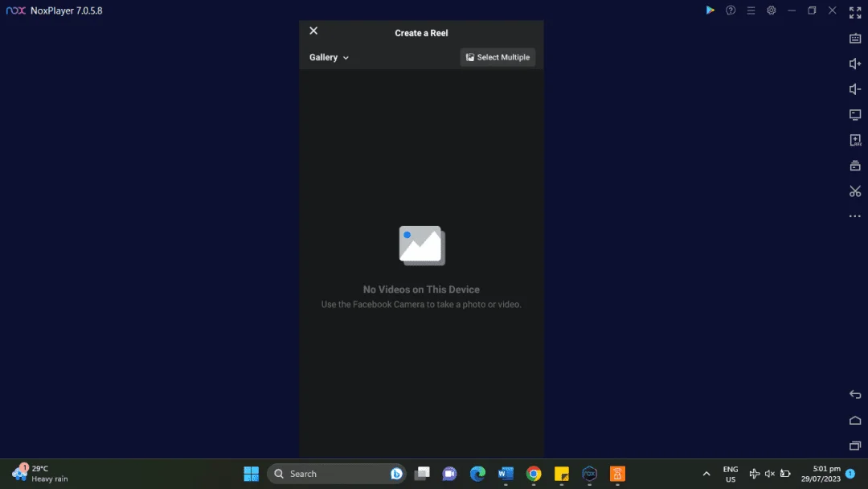Open Task View on the taskbar
The width and height of the screenshot is (868, 489).
tap(422, 474)
